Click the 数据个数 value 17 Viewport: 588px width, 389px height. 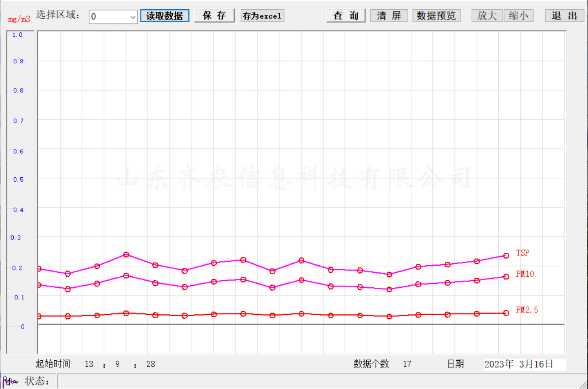click(x=407, y=364)
